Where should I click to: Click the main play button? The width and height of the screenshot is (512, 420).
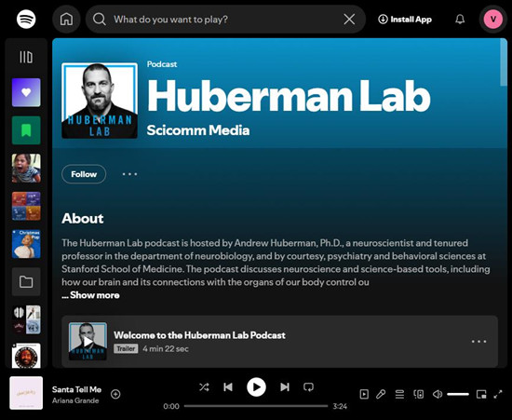point(256,387)
